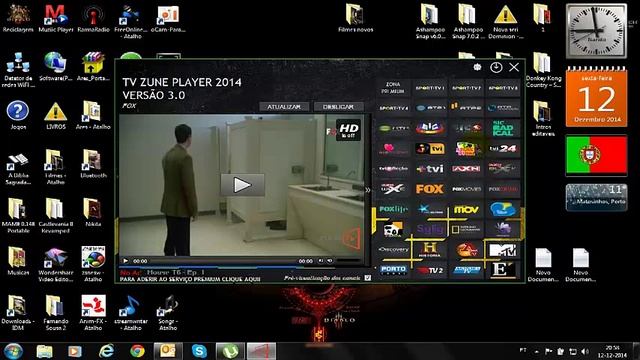Open Internet Explorer from the taskbar
The height and width of the screenshot is (360, 640).
107,351
